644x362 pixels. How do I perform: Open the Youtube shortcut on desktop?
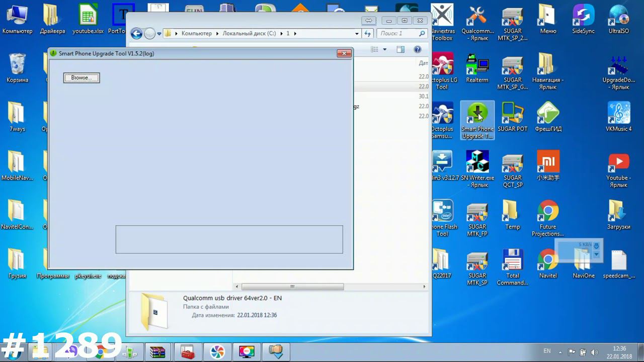point(619,169)
